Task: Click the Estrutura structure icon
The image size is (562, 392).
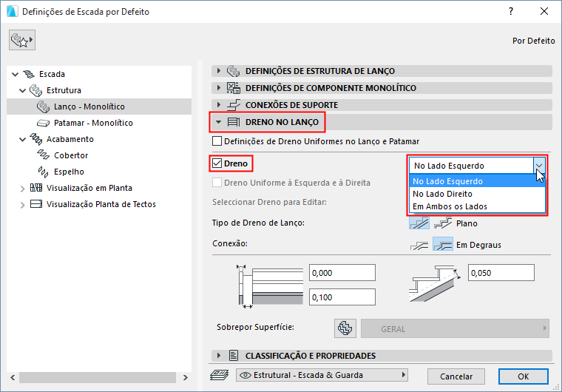Action: 35,90
